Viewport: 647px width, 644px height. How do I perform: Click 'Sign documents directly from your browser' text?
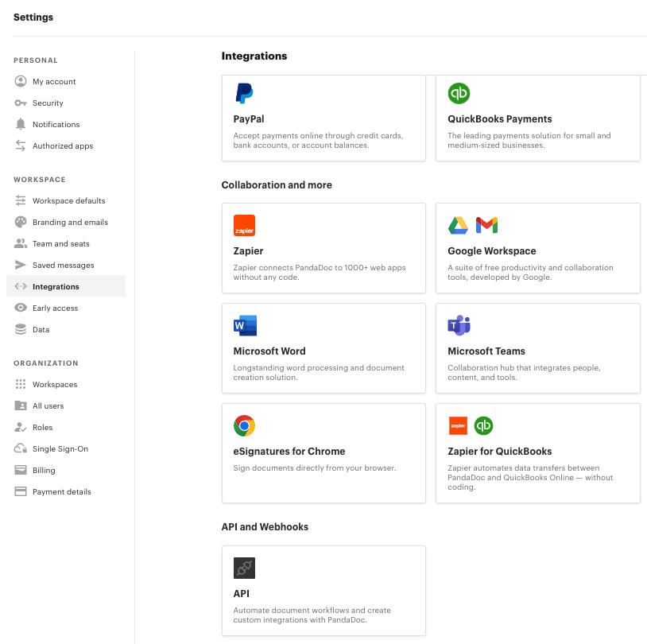pyautogui.click(x=315, y=467)
